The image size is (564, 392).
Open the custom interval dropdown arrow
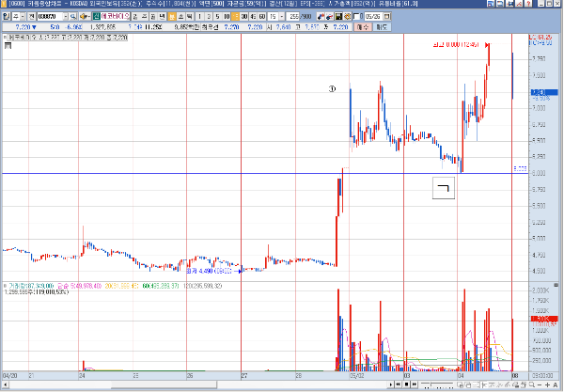pyautogui.click(x=282, y=17)
